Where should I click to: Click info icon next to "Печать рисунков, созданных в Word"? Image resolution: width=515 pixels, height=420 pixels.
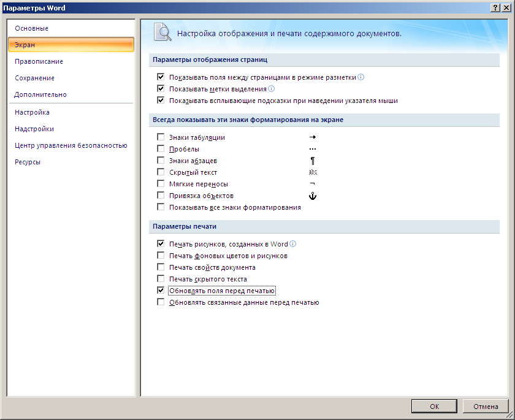click(x=292, y=243)
